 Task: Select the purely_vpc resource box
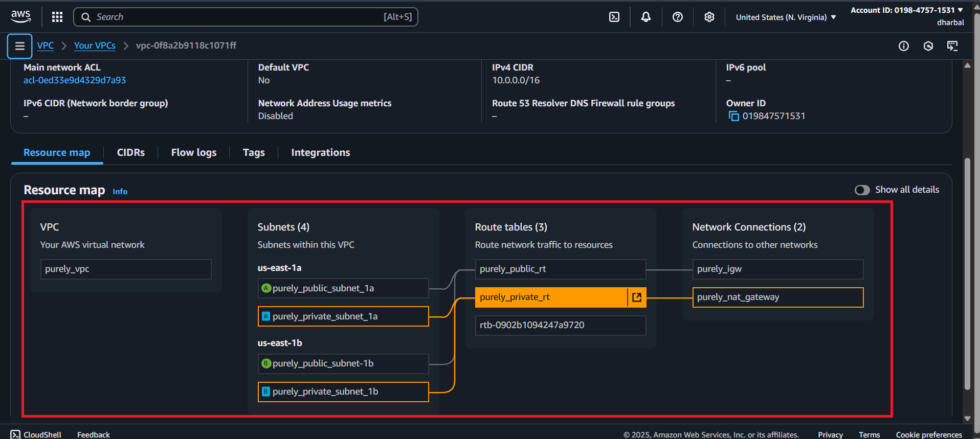(126, 269)
